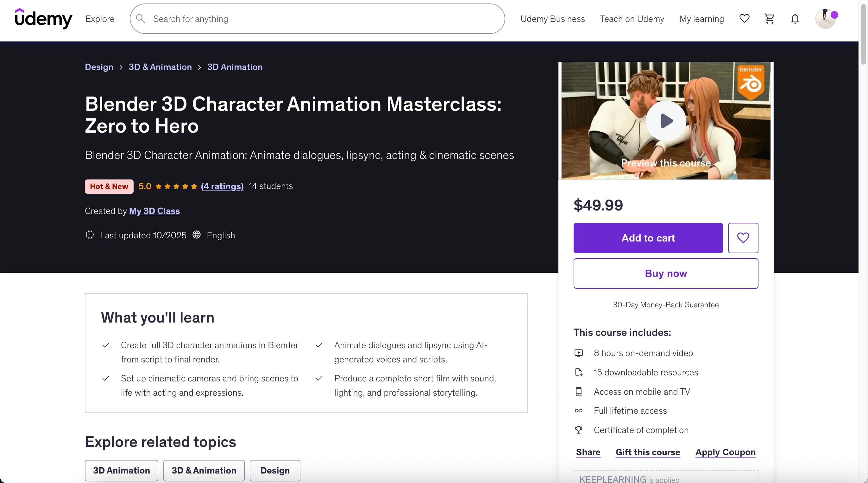
Task: Click the Udemy logo
Action: pos(43,19)
